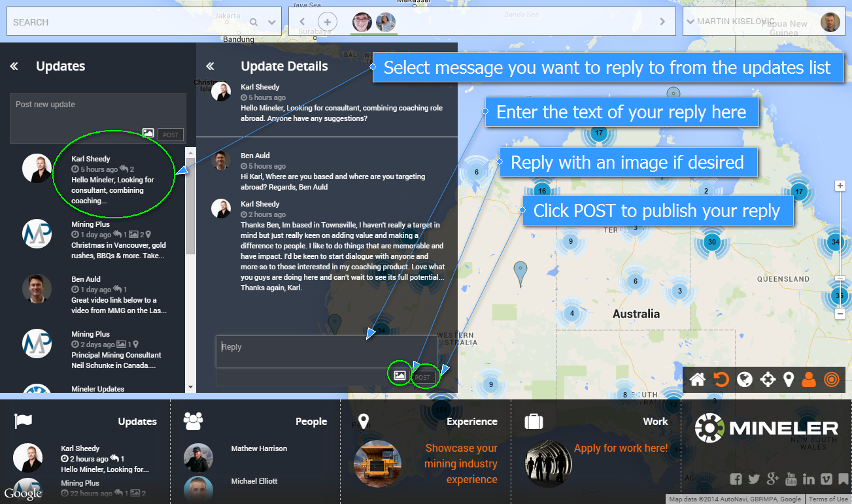Open the Experience section in bottom bar

(x=471, y=422)
